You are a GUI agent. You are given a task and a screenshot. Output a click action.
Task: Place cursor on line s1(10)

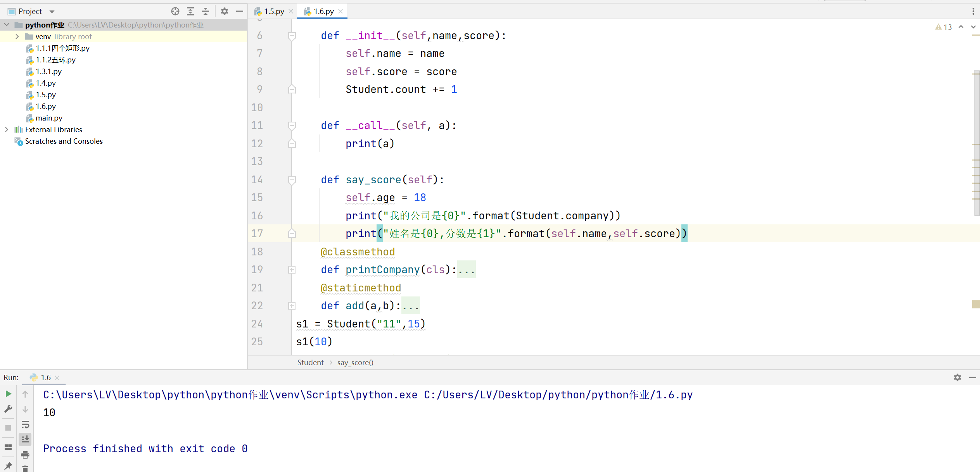[x=314, y=341]
